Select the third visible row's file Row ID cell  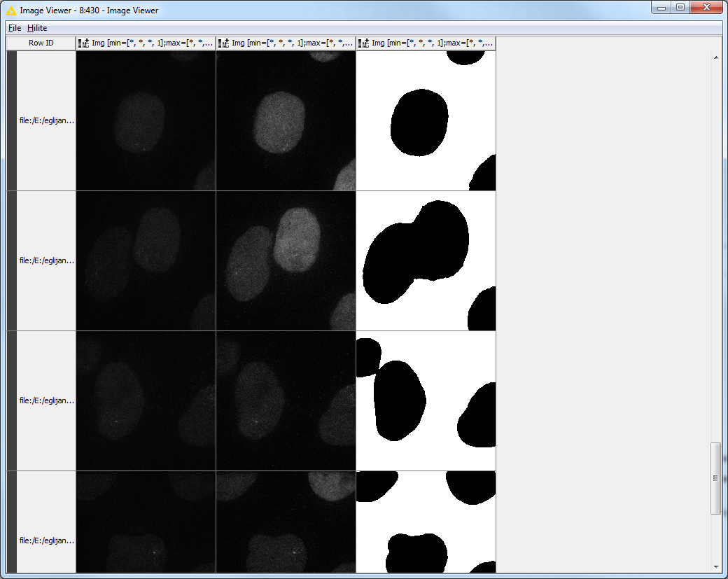(x=46, y=400)
